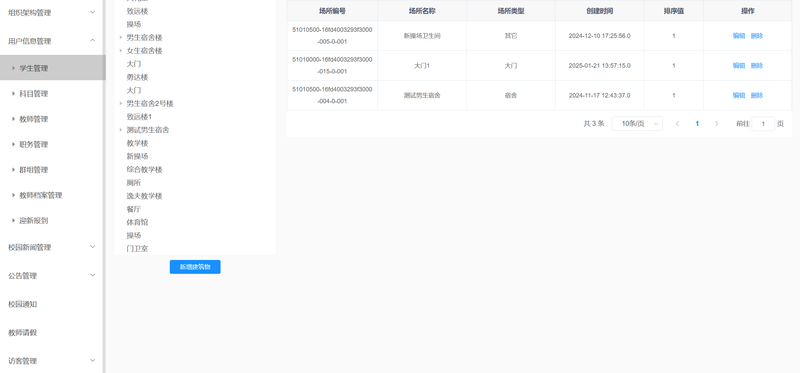
Task: Go to previous page arrow
Action: click(x=677, y=123)
